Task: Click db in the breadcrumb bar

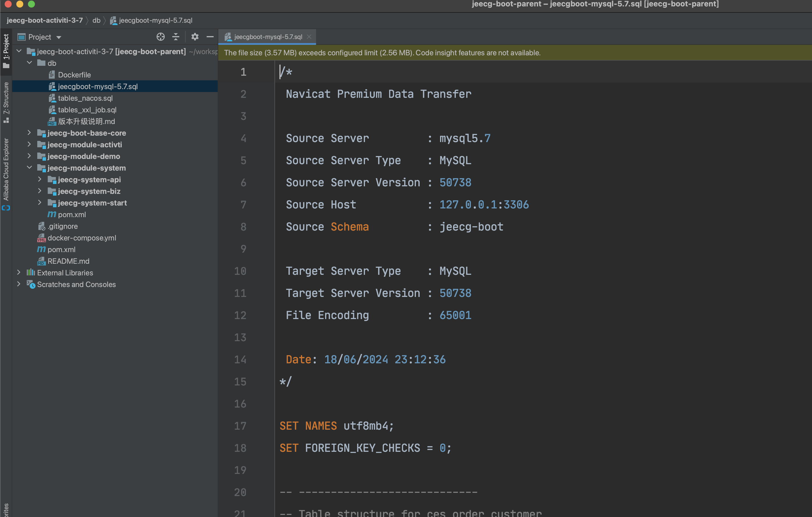Action: [96, 20]
